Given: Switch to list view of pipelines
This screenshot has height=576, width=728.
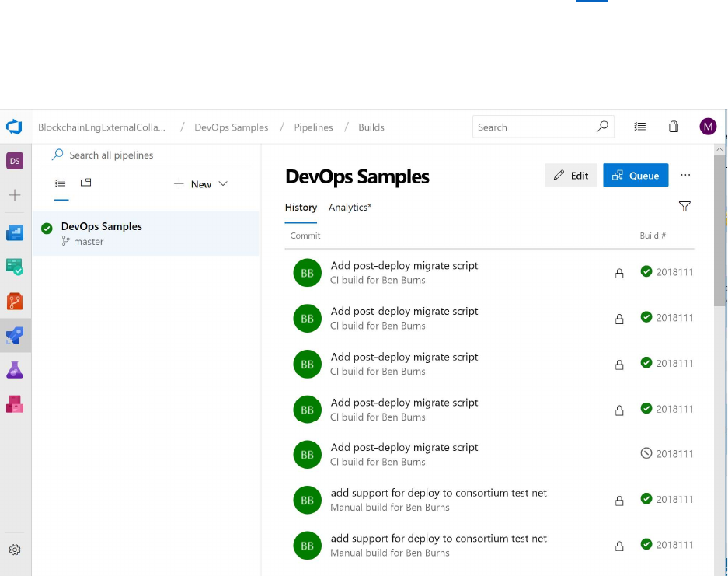Looking at the screenshot, I should pos(61,183).
